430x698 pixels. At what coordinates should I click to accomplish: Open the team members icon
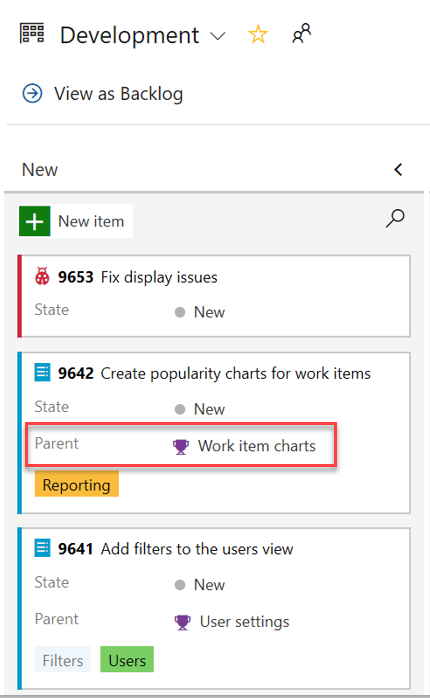[x=301, y=33]
